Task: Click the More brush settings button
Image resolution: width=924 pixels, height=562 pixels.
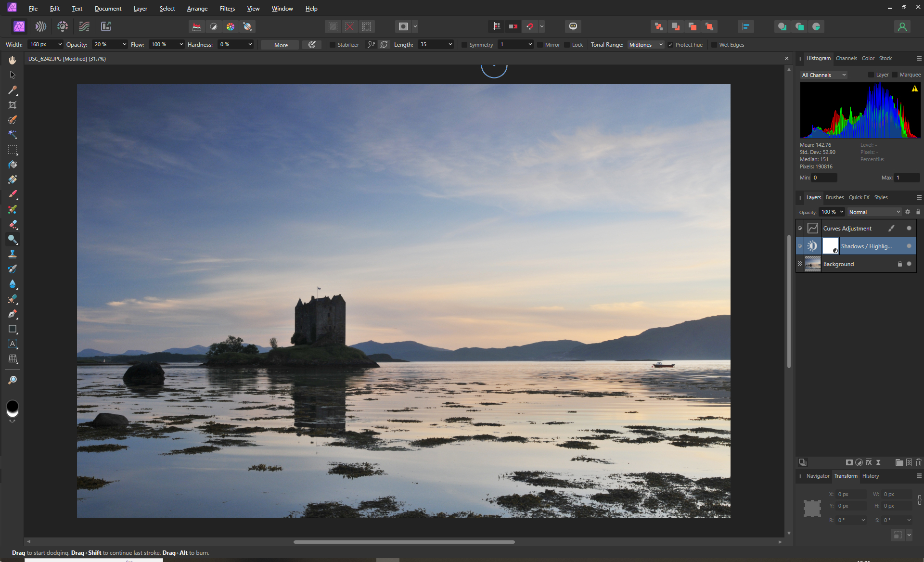Action: 281,45
